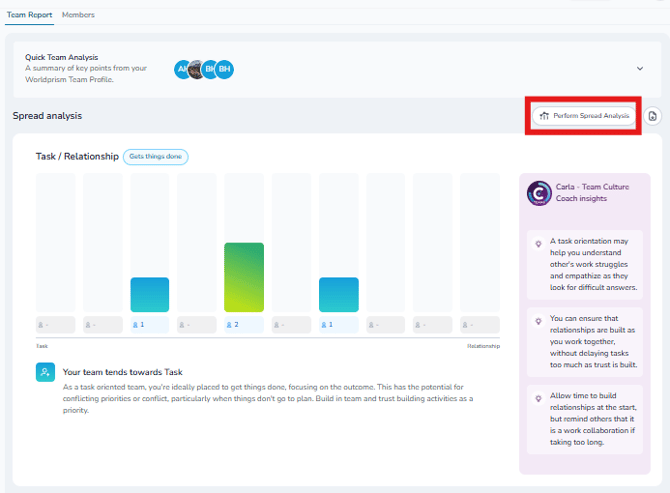Screen dimensions: 670x493
Task: Click the lightbulb icon on relationships insight
Action: pos(539,318)
